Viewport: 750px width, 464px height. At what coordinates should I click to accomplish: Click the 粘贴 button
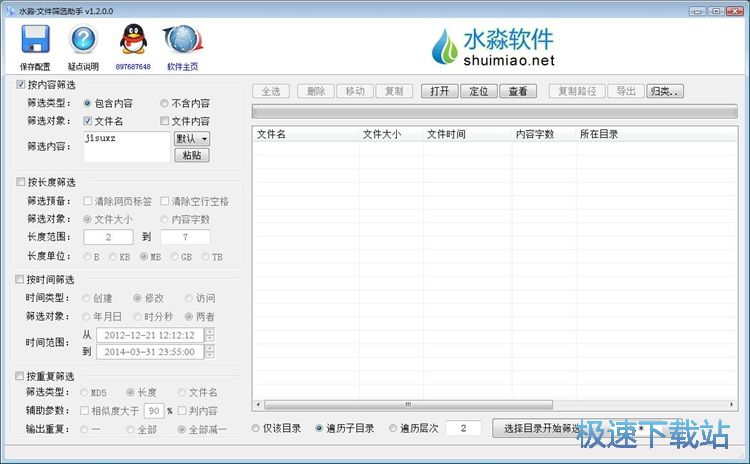click(x=192, y=155)
